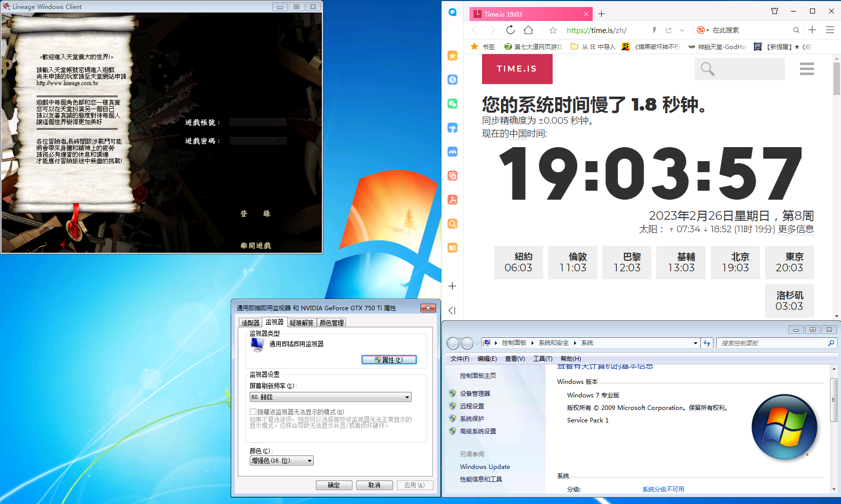Image resolution: width=841 pixels, height=504 pixels.
Task: Click 離開遊戲 in Lineage client
Action: (255, 245)
